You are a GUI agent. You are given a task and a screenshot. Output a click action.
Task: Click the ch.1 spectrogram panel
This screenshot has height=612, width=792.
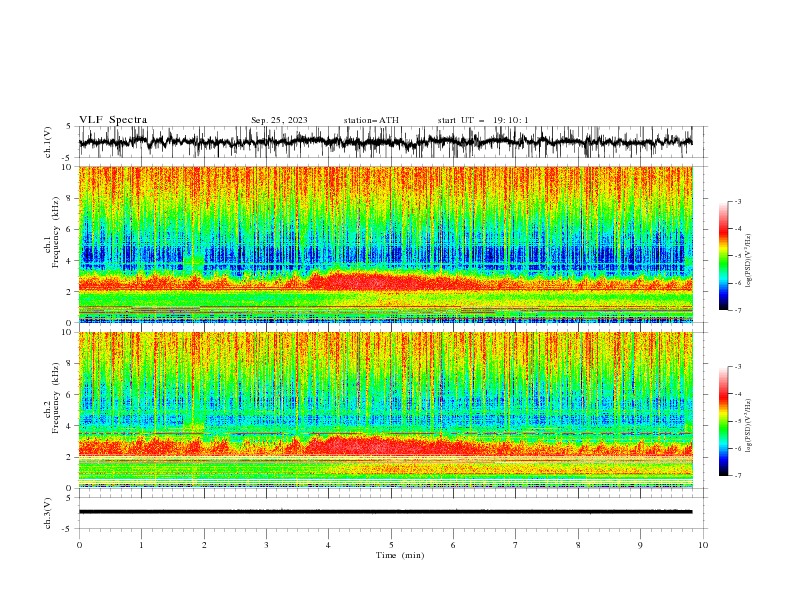385,244
